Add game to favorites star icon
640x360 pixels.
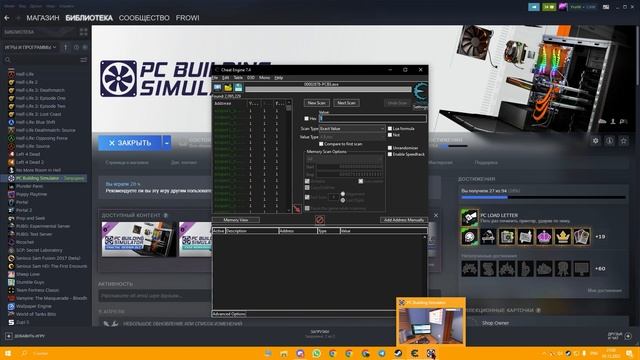pos(623,141)
